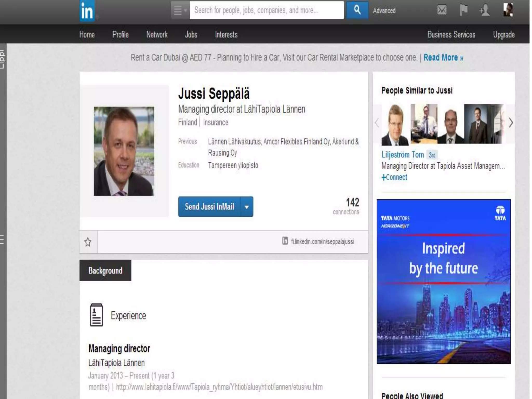
Task: Click Tampereen yliopisto education entry
Action: pyautogui.click(x=233, y=165)
